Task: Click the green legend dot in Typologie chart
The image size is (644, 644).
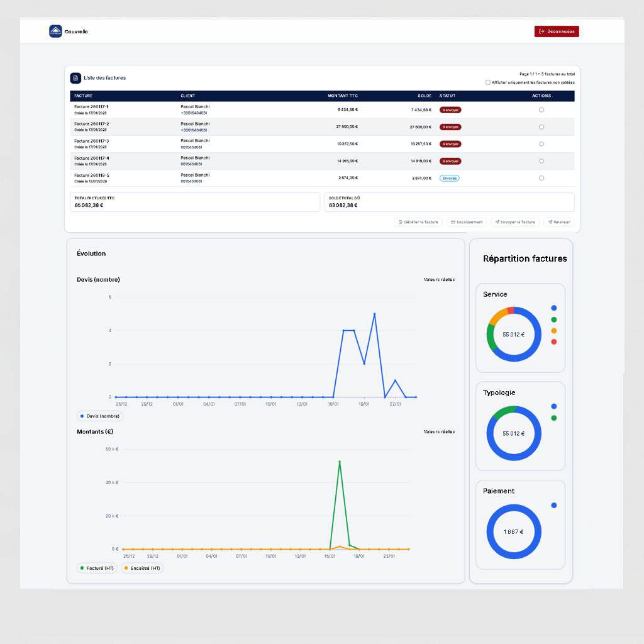Action: pos(554,418)
